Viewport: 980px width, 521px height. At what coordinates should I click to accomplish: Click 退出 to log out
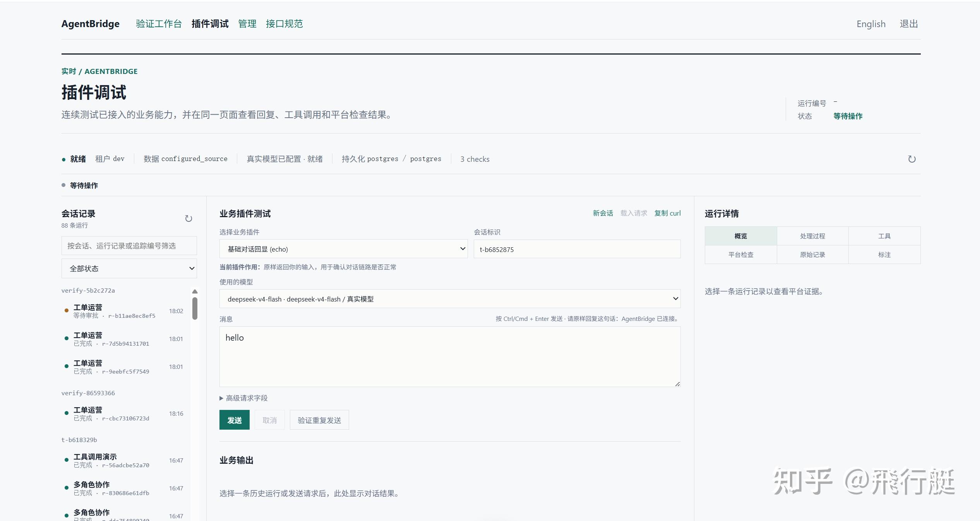tap(909, 24)
